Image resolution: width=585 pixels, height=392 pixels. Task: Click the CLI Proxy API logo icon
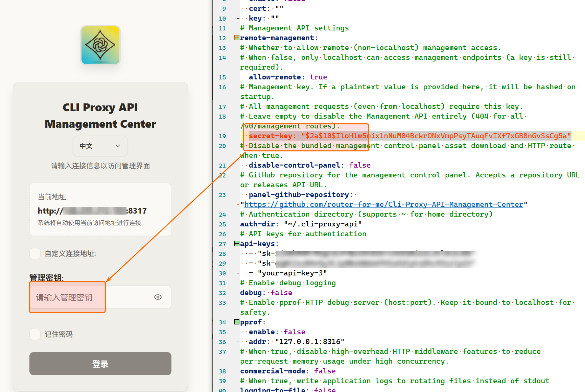(x=100, y=45)
